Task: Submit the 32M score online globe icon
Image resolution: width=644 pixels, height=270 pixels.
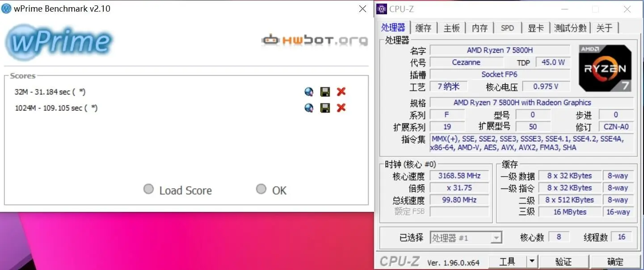Action: tap(309, 92)
